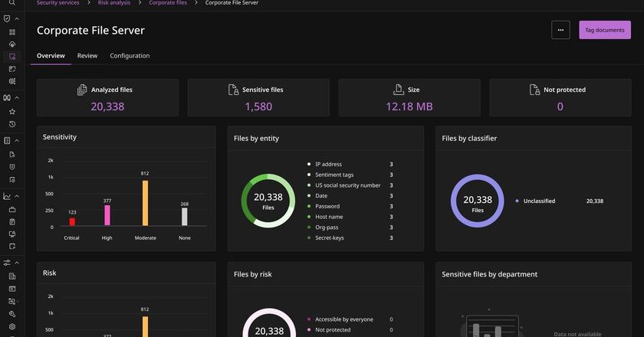Click the purple Files by classifier donut chart

tap(477, 201)
